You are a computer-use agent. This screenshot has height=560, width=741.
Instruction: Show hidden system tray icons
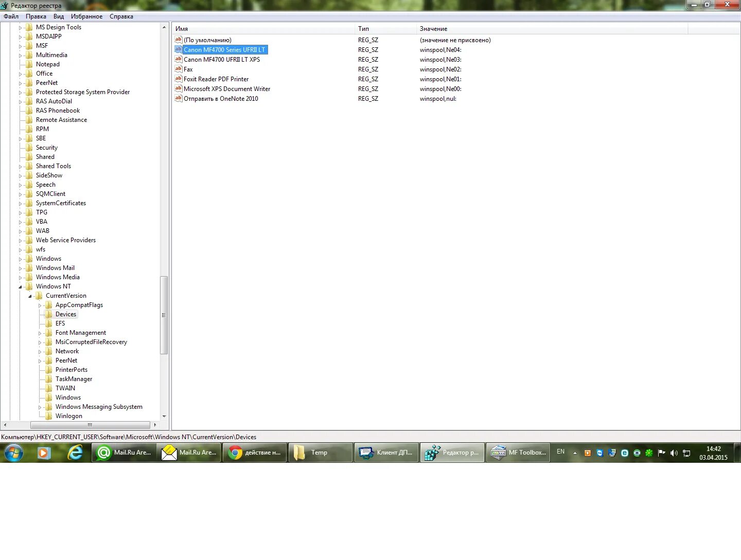coord(575,453)
